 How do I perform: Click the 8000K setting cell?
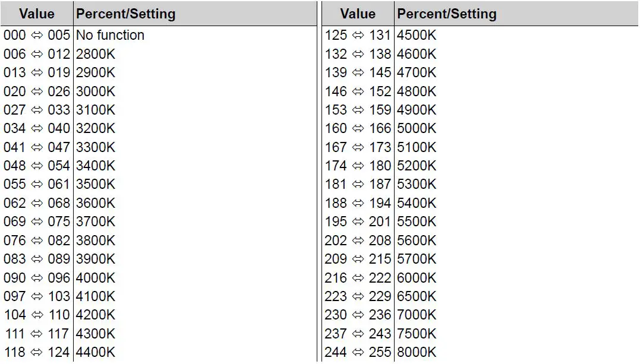417,352
